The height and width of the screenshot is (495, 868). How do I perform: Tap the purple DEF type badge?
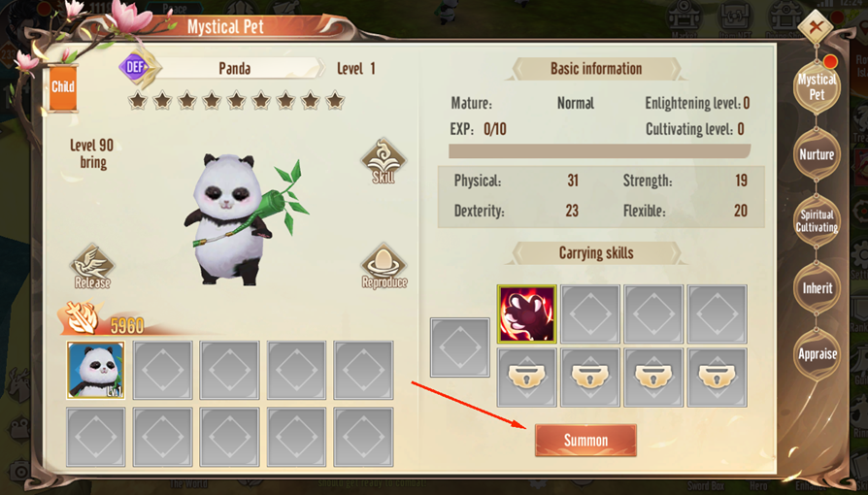pos(136,68)
